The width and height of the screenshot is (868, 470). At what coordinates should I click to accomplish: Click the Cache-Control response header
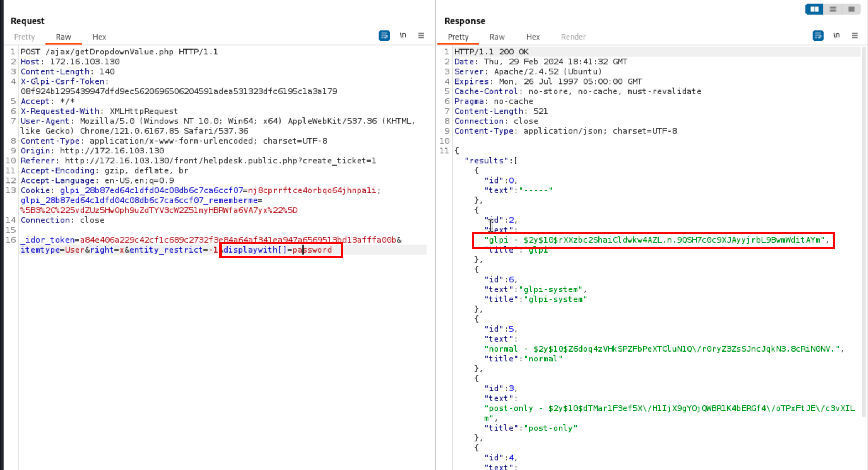point(578,91)
